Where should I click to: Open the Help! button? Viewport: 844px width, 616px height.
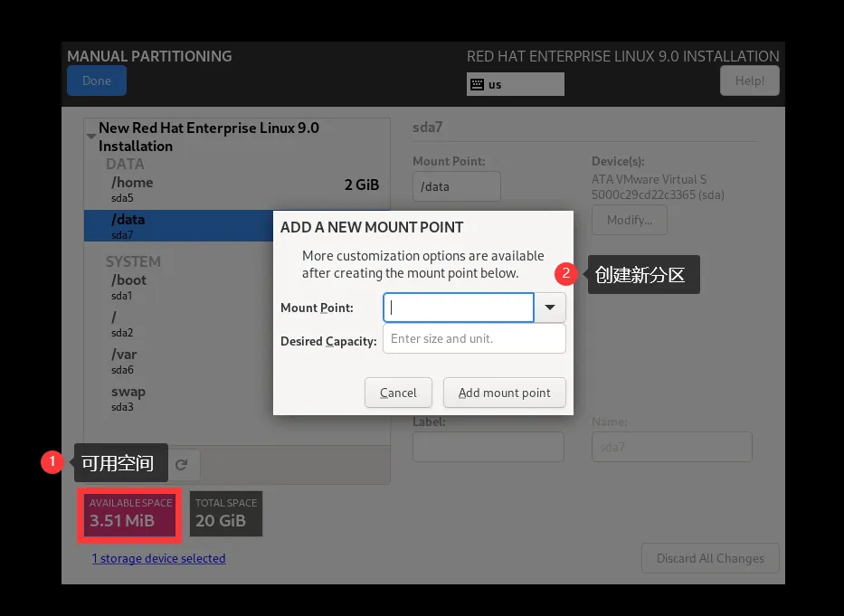[x=749, y=81]
